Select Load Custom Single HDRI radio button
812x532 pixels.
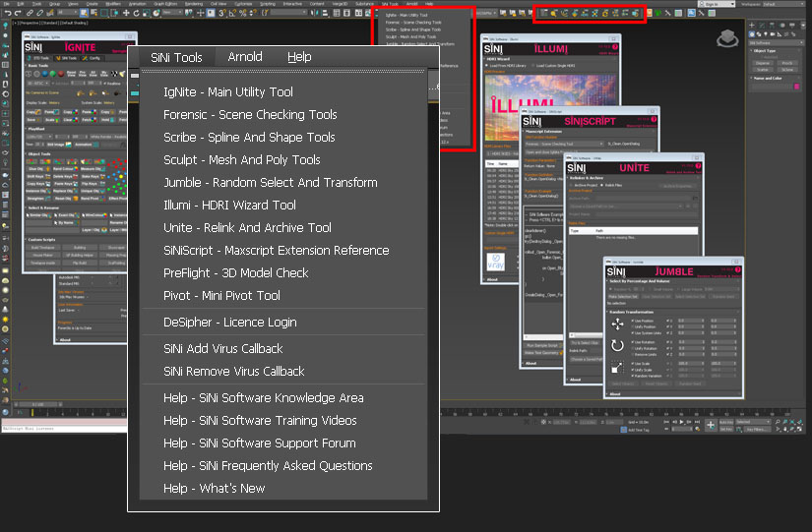[532, 66]
